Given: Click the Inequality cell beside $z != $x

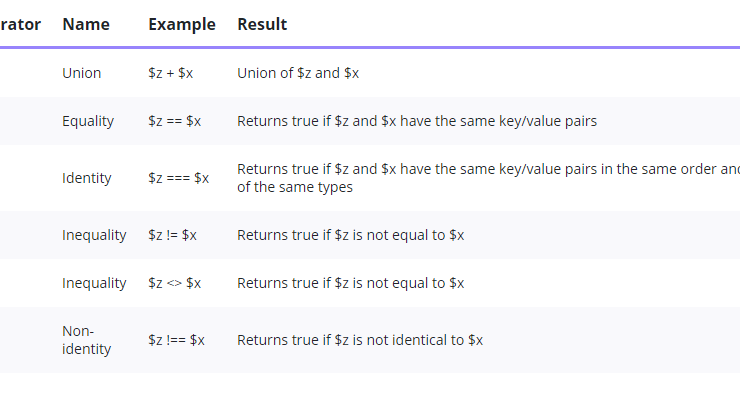Looking at the screenshot, I should [94, 235].
